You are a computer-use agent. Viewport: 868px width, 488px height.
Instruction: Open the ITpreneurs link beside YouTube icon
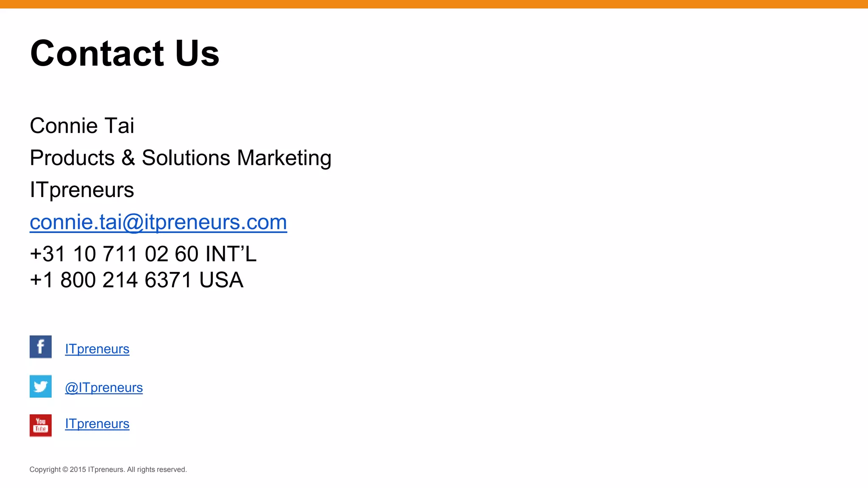coord(97,424)
